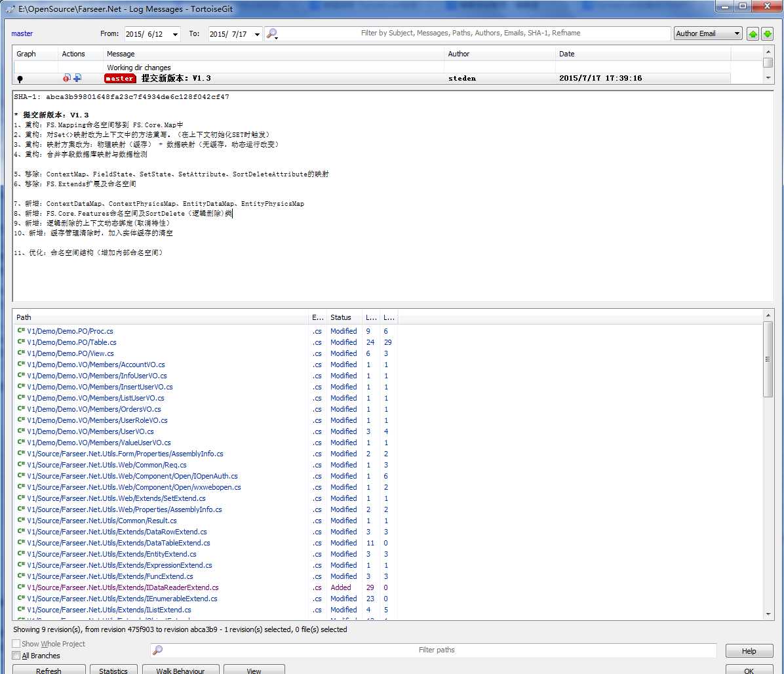Click the file list scrollbar up arrow
Image resolution: width=784 pixels, height=674 pixels.
pos(768,315)
